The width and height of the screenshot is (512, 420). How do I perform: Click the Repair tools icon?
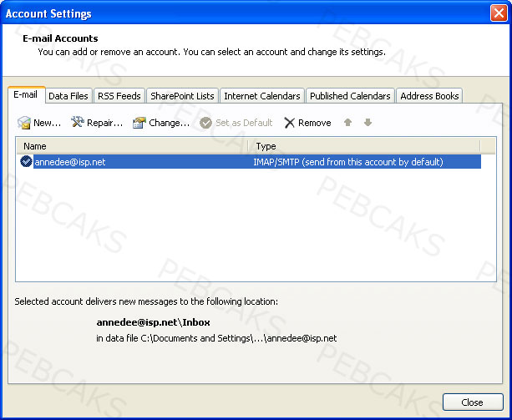pyautogui.click(x=78, y=122)
